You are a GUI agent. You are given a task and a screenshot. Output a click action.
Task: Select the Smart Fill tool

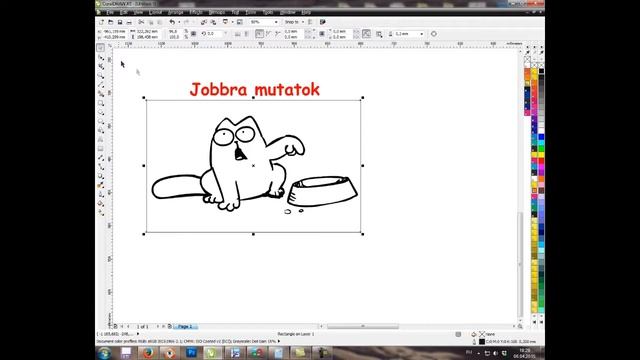(101, 94)
